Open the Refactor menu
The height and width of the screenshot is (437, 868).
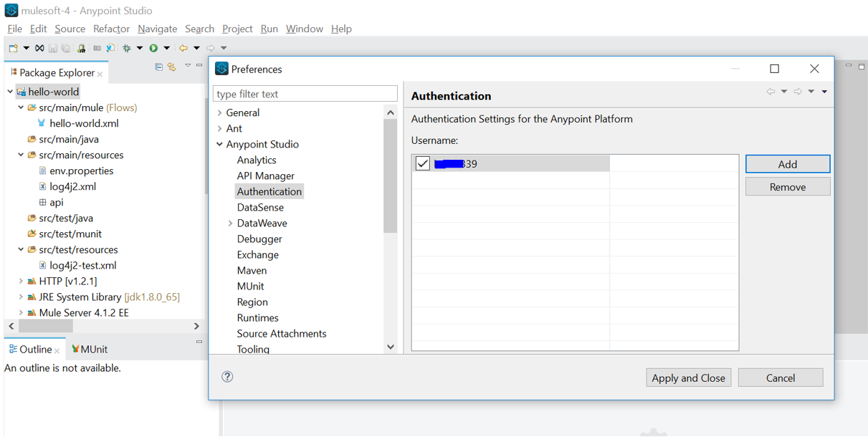[111, 29]
